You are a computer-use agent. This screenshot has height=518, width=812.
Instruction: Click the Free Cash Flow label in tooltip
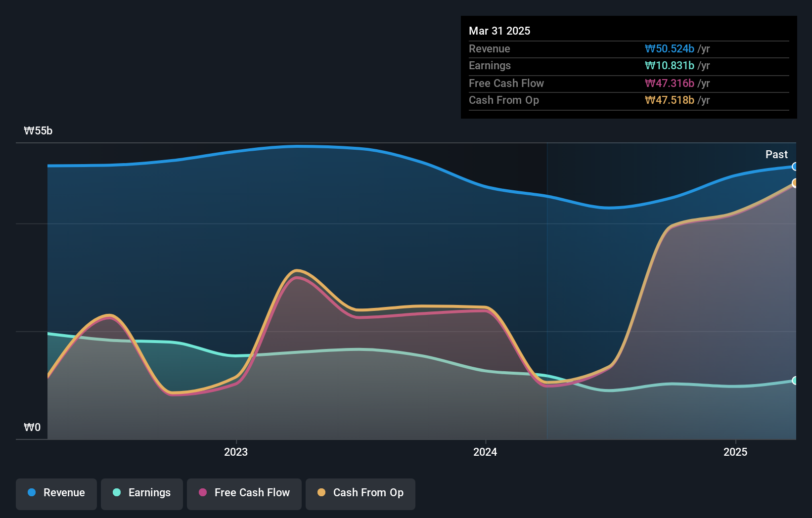[506, 83]
